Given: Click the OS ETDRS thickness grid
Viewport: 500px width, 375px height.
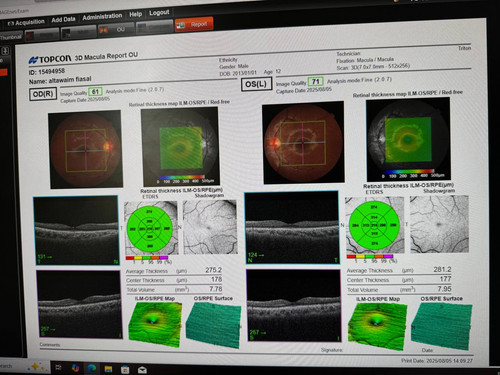Looking at the screenshot, I should click(x=374, y=226).
